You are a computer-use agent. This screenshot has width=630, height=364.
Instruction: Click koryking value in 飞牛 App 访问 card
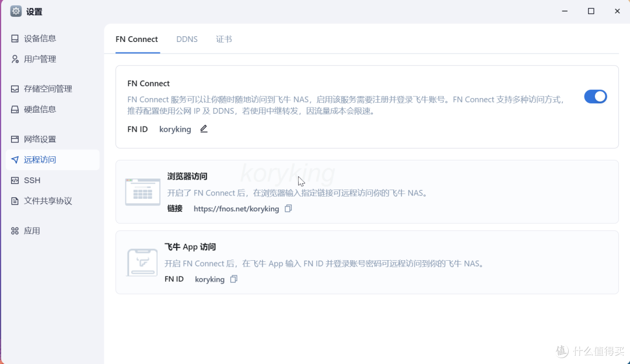[x=210, y=279]
